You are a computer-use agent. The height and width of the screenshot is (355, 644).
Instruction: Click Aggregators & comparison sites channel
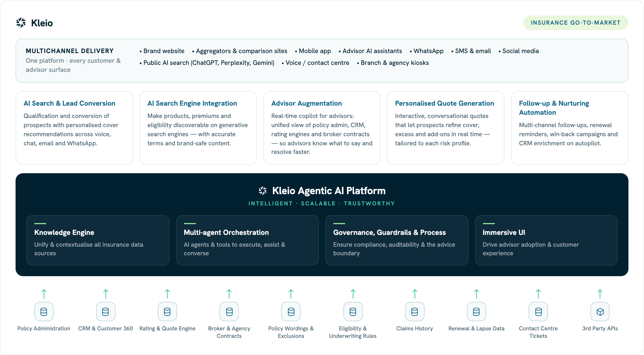[x=240, y=51]
